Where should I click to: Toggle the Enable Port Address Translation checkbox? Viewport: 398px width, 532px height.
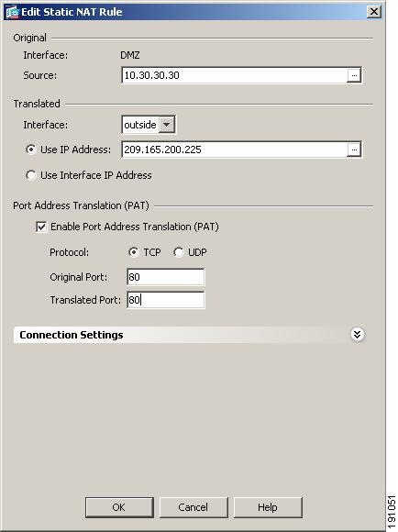point(41,227)
